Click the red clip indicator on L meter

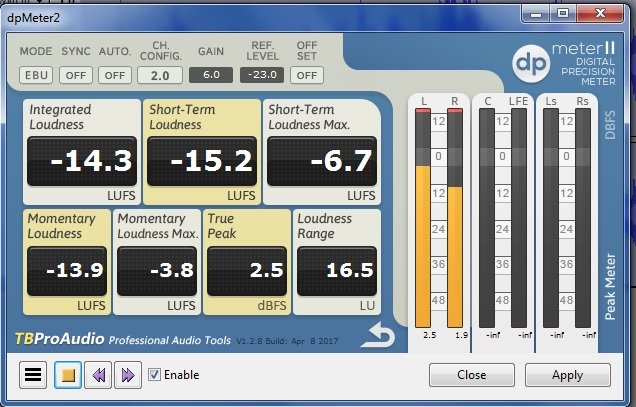tap(423, 110)
